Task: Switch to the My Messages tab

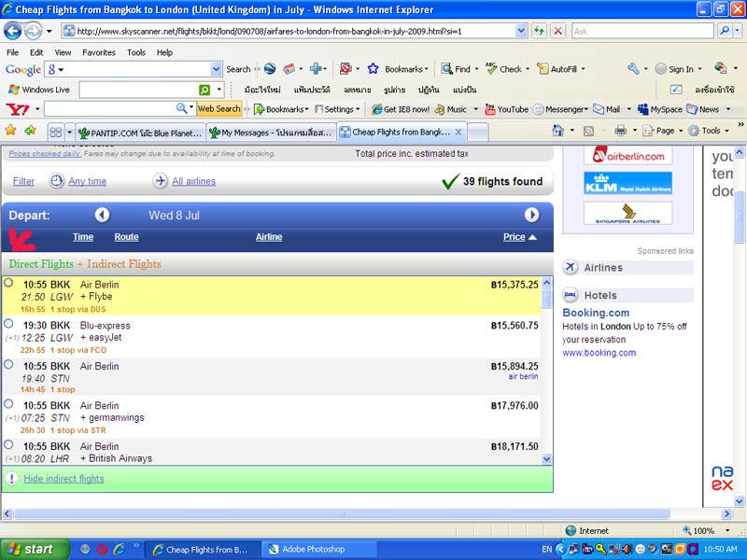Action: [271, 133]
